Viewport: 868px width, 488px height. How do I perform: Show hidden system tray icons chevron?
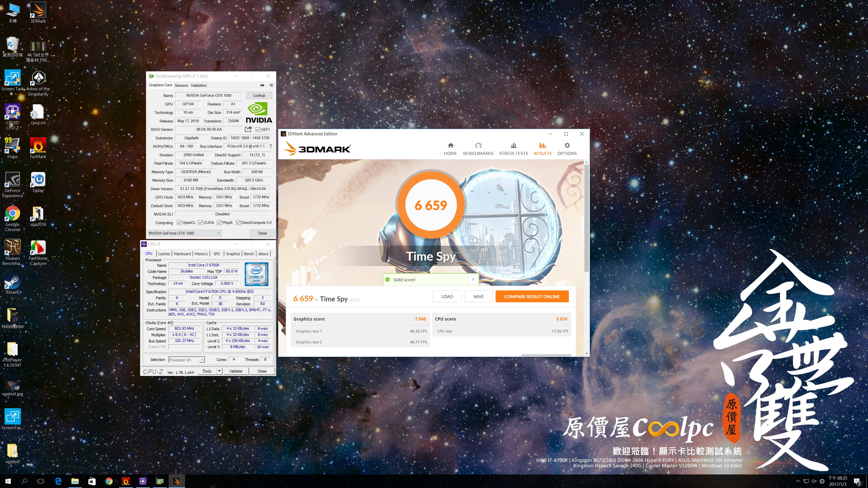pyautogui.click(x=798, y=481)
